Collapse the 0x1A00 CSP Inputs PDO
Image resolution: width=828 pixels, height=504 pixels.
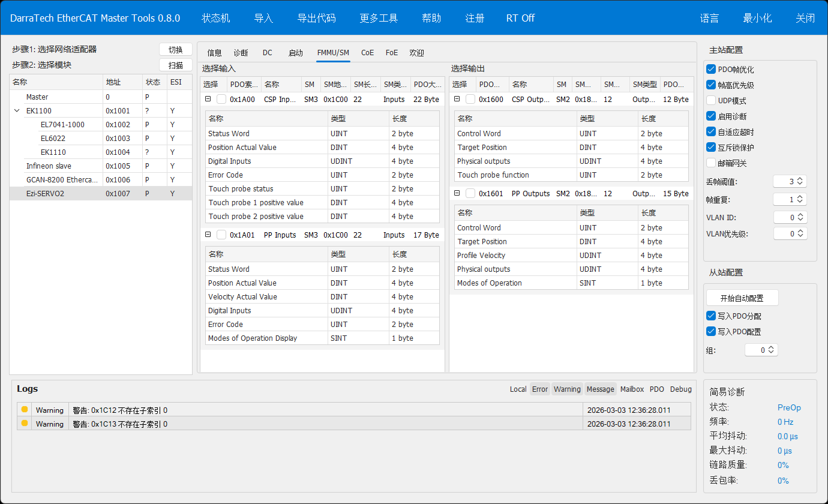pyautogui.click(x=208, y=100)
